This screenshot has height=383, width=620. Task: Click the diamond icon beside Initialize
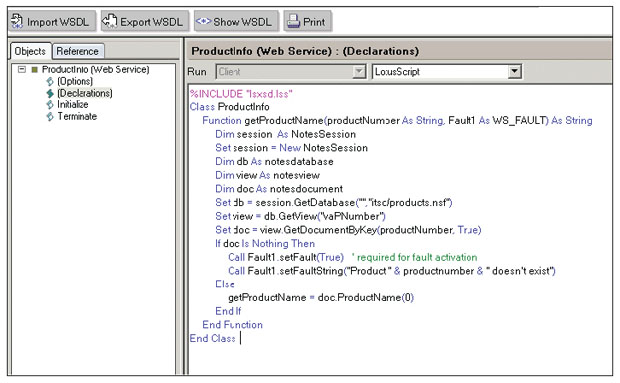50,105
